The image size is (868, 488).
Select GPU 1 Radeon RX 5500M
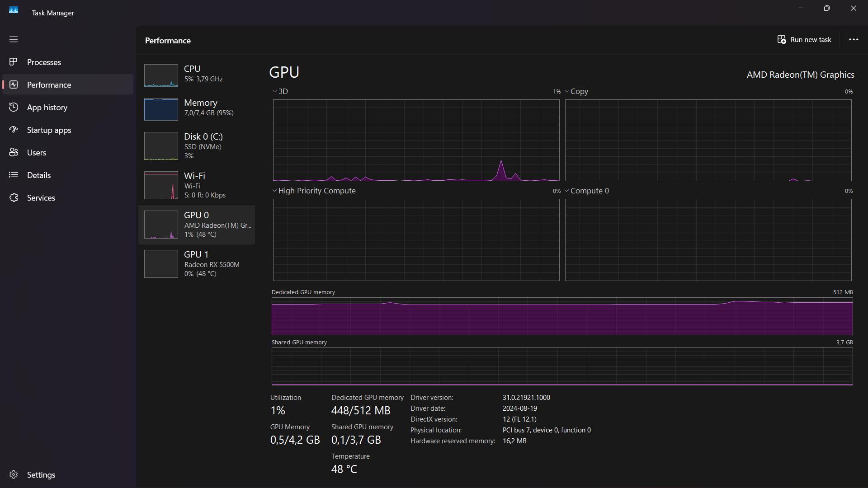coord(197,264)
